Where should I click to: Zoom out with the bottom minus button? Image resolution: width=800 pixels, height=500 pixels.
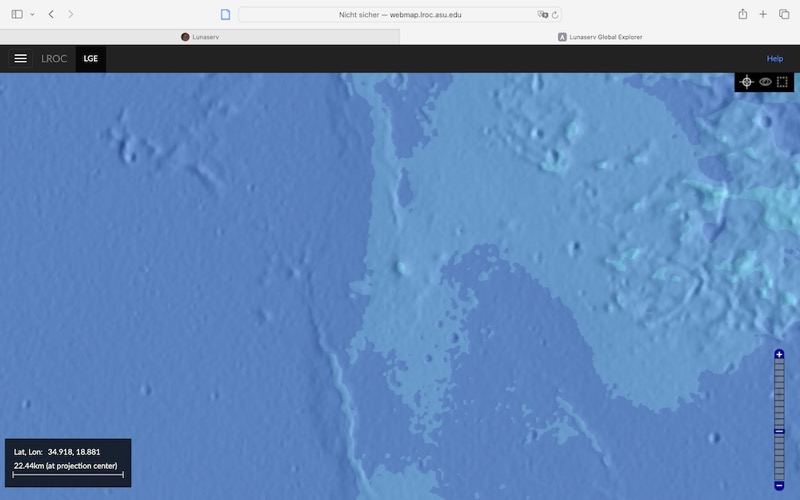[x=779, y=485]
